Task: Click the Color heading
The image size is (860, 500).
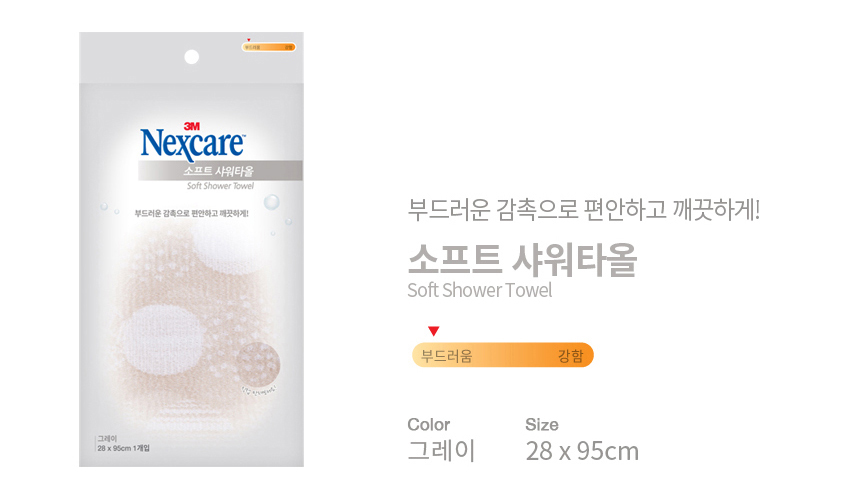Action: [428, 424]
